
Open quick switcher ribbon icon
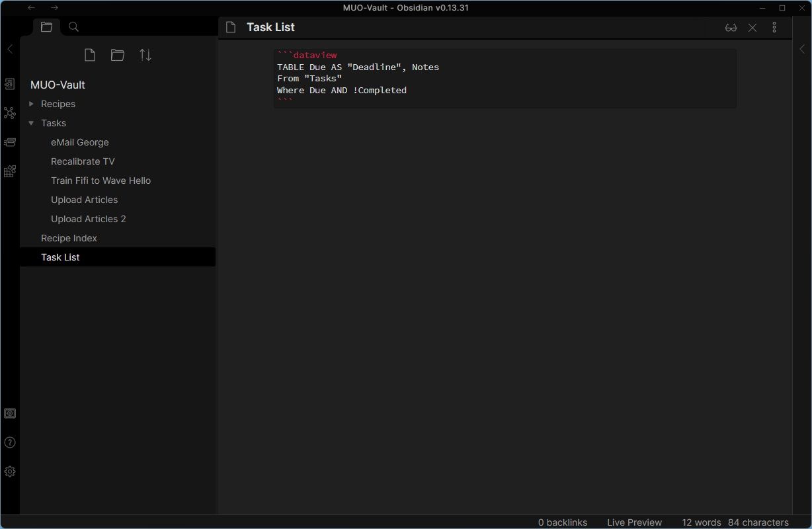[10, 84]
